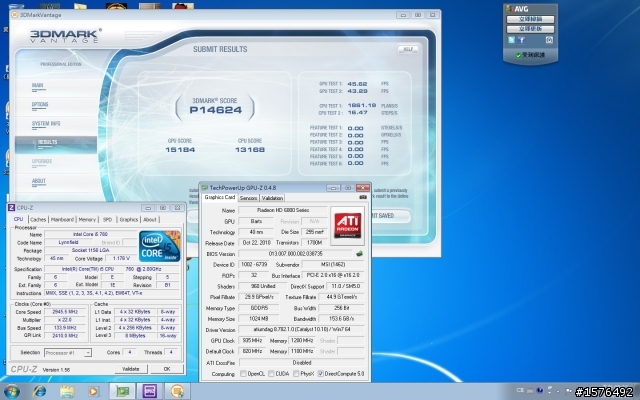Click AVG protected status checkmark
Image resolution: width=640 pixels, height=400 pixels.
[x=518, y=55]
